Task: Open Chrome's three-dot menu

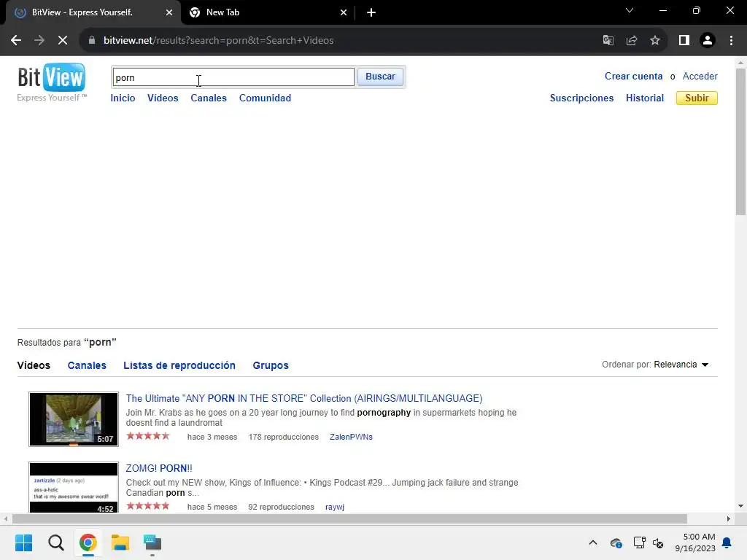Action: point(731,41)
